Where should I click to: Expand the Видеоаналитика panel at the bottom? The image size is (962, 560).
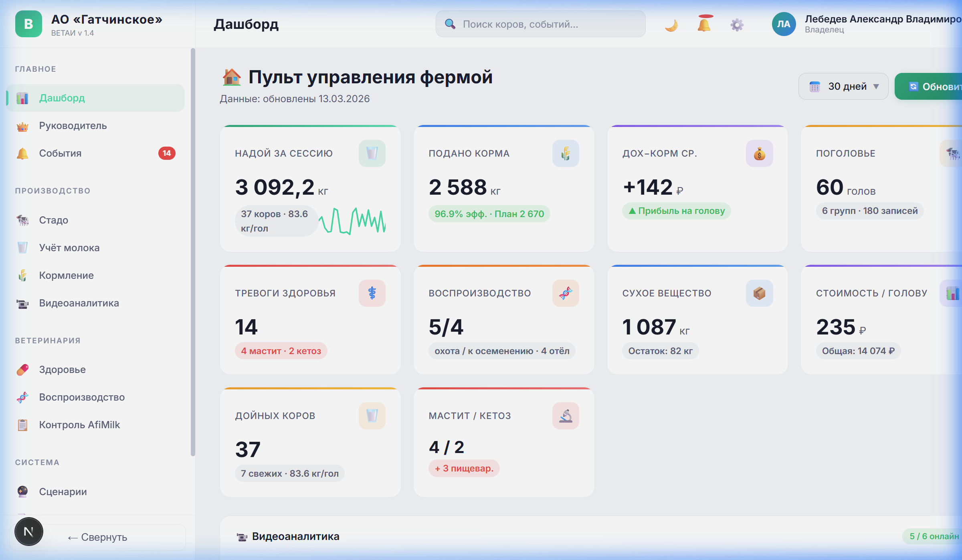tap(295, 536)
